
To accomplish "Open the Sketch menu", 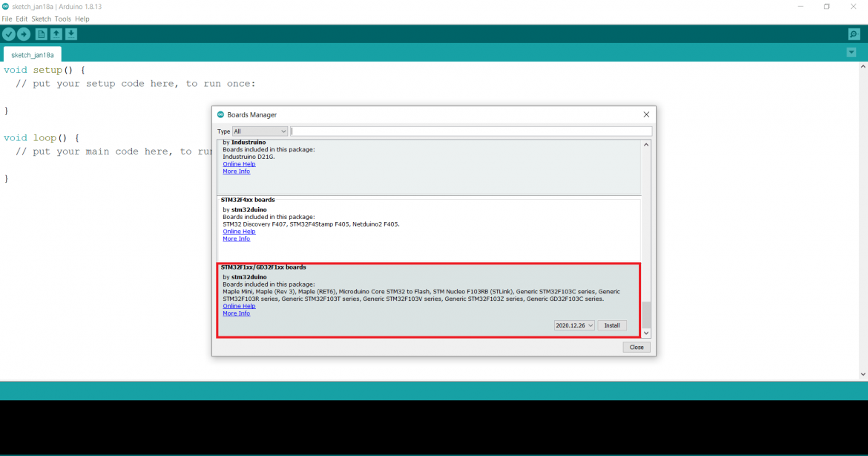I will pos(41,19).
